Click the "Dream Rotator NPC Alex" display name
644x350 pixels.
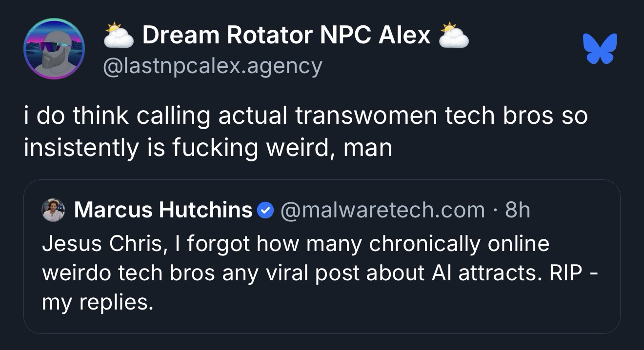click(x=286, y=35)
